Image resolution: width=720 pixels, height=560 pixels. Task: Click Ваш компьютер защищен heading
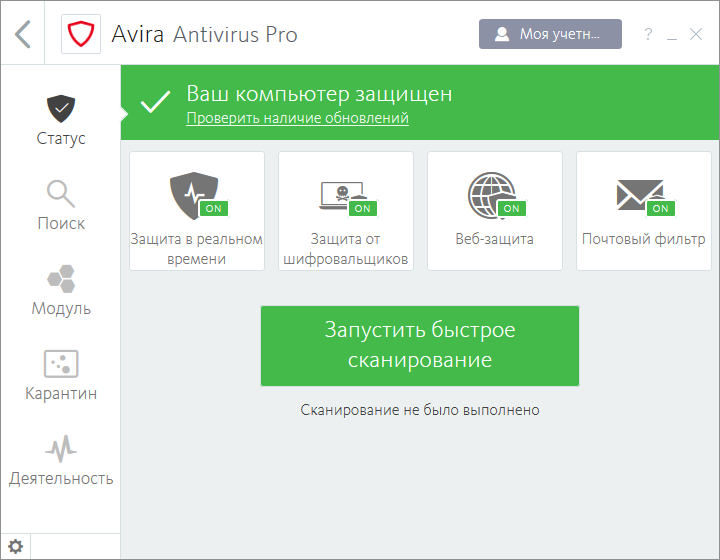pos(319,94)
